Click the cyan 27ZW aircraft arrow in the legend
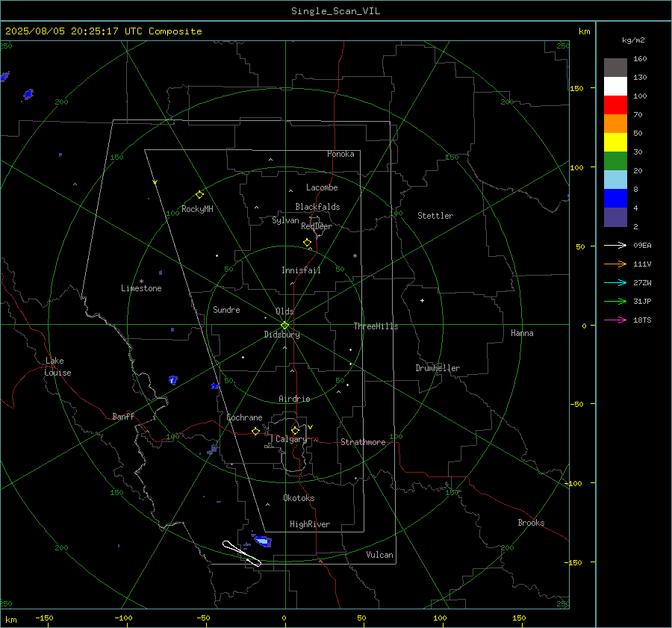672x628 pixels. [615, 282]
